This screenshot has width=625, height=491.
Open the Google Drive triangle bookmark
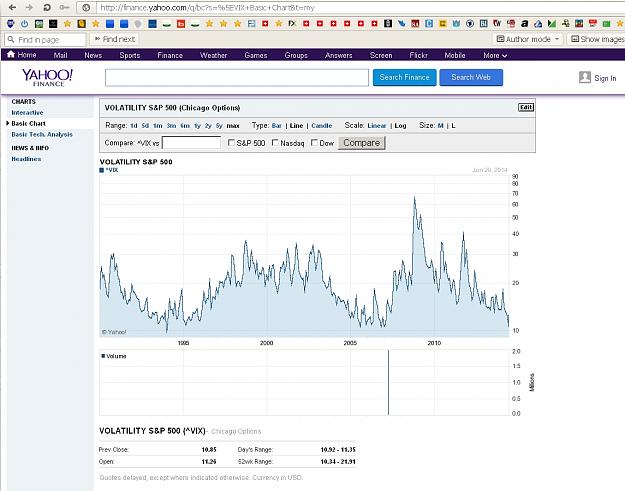(x=538, y=24)
